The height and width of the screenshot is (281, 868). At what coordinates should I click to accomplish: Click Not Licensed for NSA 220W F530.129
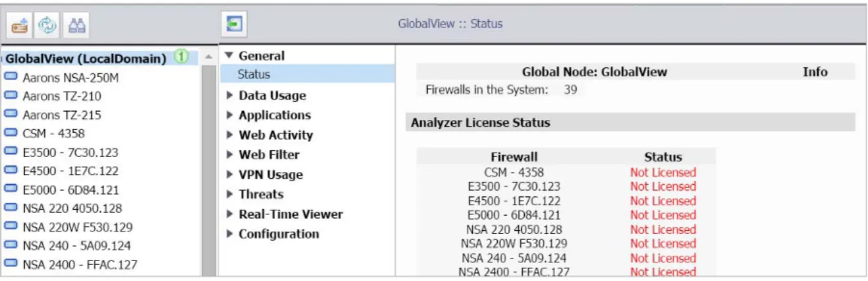[x=663, y=243]
